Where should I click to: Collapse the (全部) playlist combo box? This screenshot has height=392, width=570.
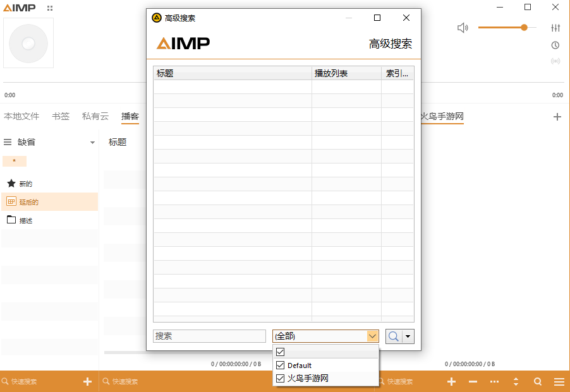coord(372,336)
